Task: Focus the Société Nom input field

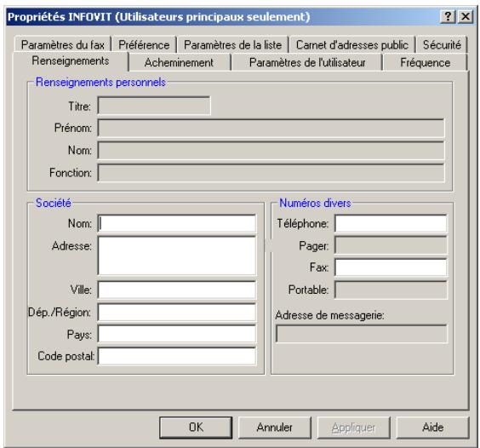Action: point(177,223)
